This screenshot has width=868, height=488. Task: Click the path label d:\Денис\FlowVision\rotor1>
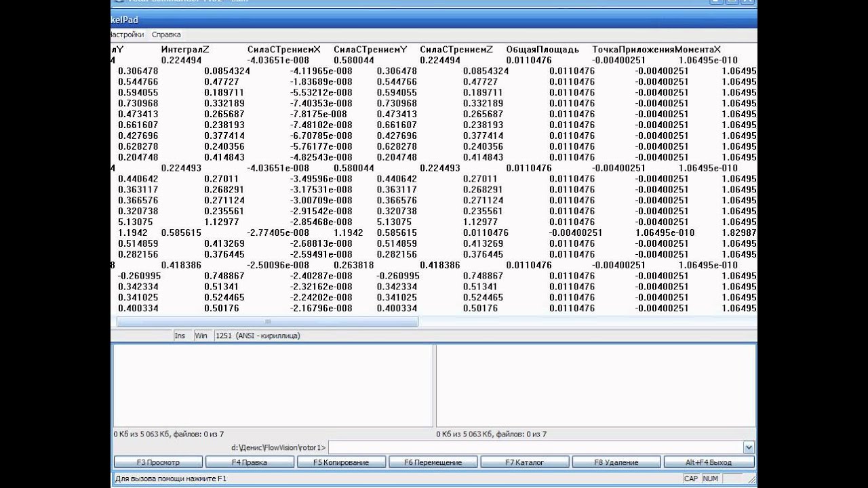[279, 447]
